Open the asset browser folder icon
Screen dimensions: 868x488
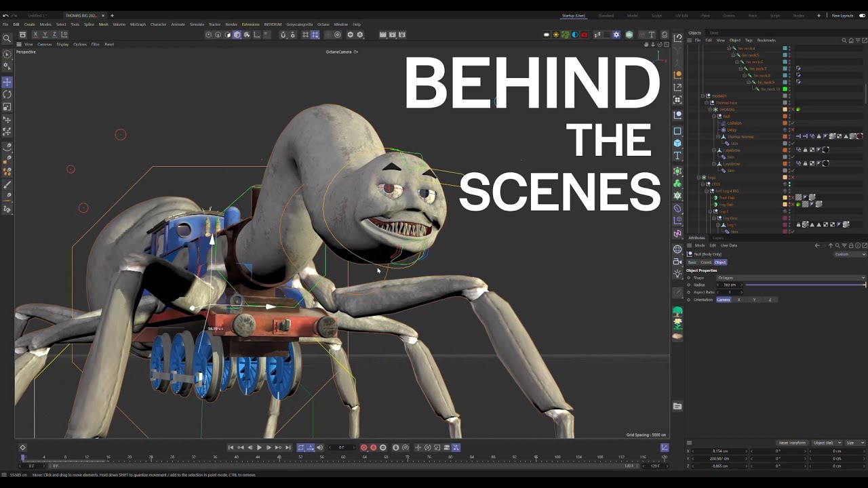pos(677,406)
